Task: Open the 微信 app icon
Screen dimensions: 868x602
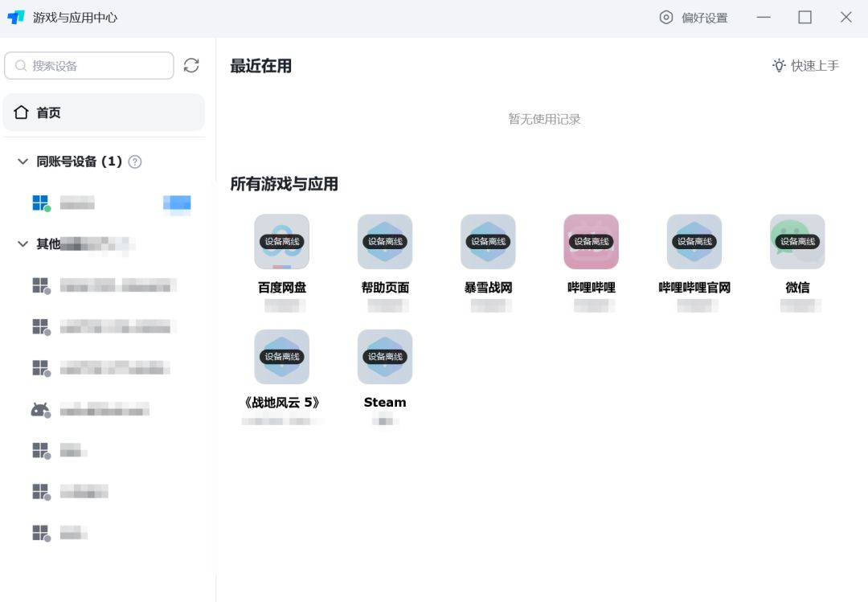Action: click(x=797, y=241)
